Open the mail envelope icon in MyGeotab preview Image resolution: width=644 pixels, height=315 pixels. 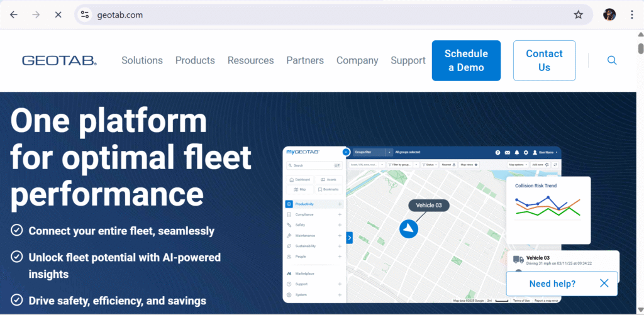508,152
